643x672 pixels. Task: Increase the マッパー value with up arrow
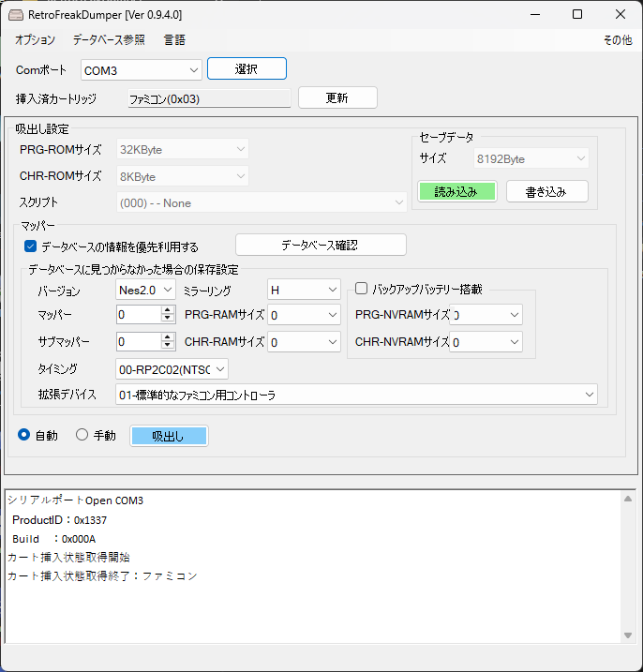168,310
